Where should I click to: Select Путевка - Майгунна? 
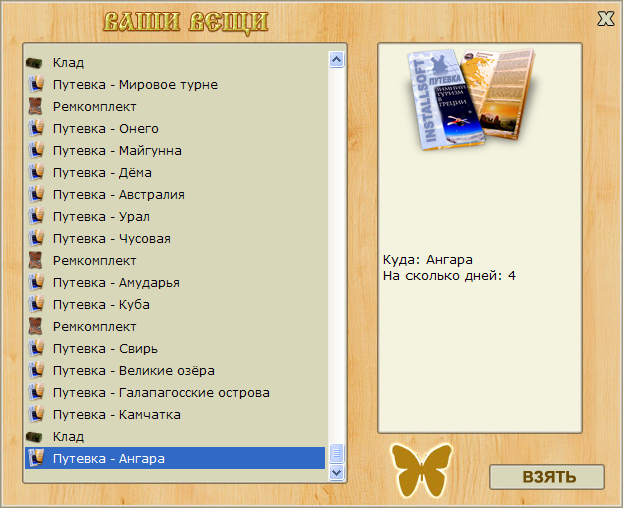pos(175,150)
